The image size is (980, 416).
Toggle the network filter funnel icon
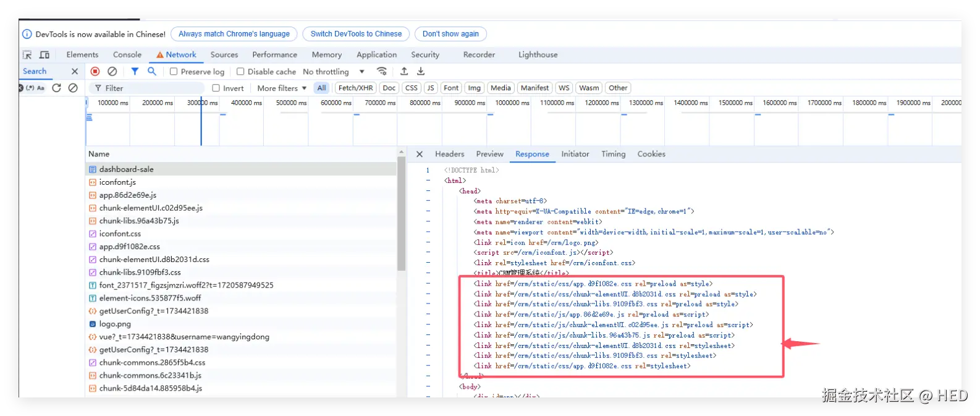tap(135, 72)
